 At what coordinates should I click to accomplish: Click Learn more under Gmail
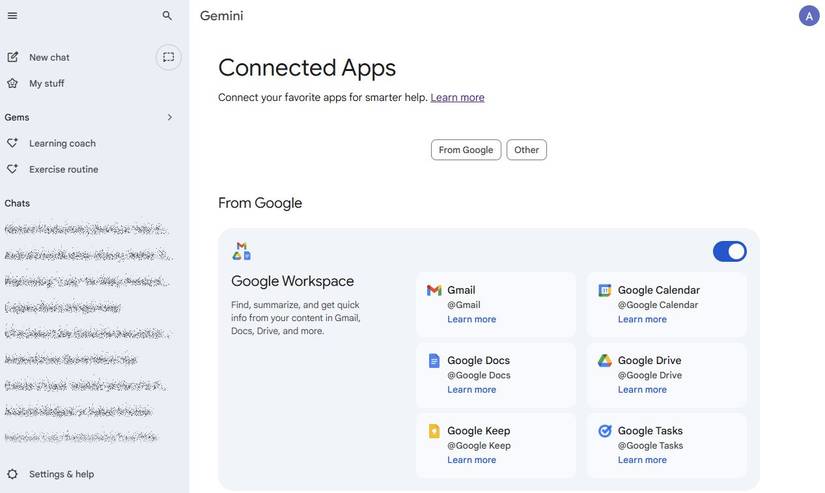[471, 320]
